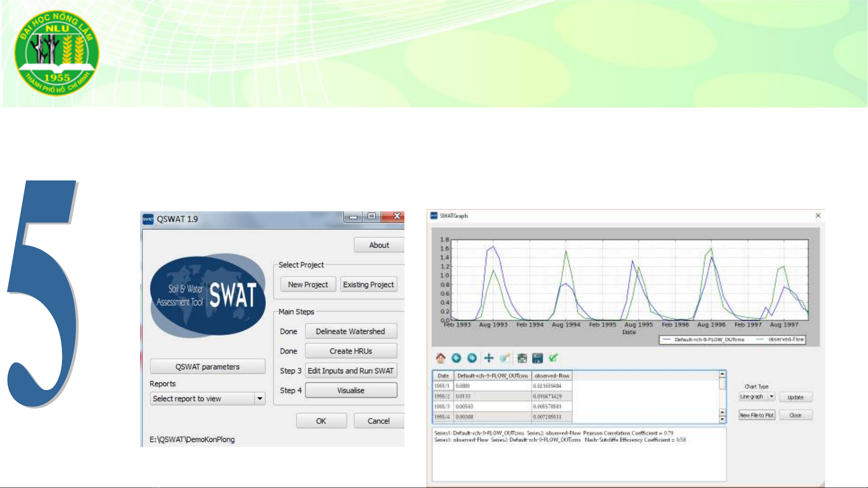Screen dimensions: 868x488
Task: Click the Nash-Sutcliffe Efficiency Coefficient result line
Action: tap(560, 440)
